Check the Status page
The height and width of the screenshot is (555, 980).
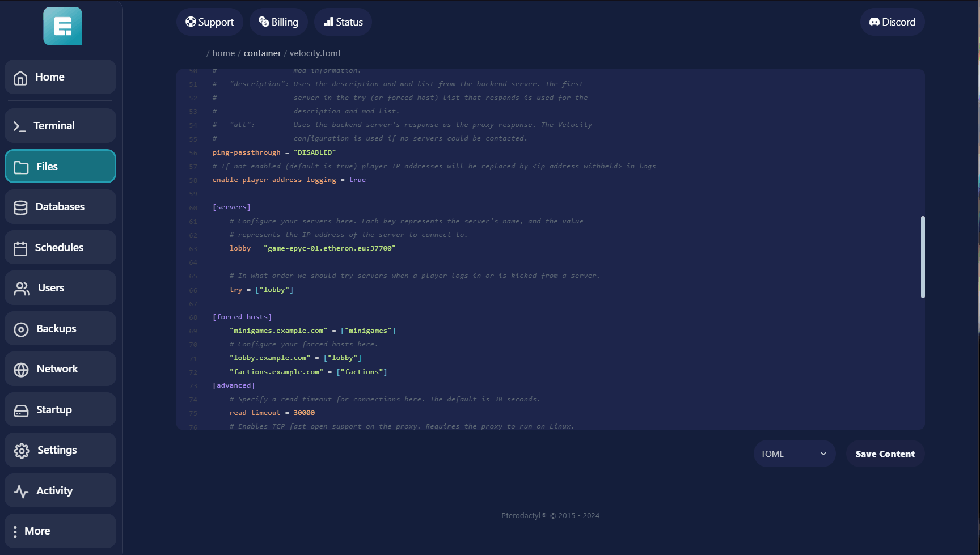[343, 22]
